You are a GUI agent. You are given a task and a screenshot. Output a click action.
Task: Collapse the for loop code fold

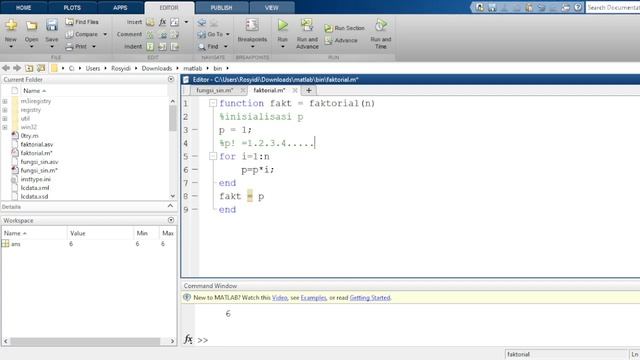pos(213,156)
